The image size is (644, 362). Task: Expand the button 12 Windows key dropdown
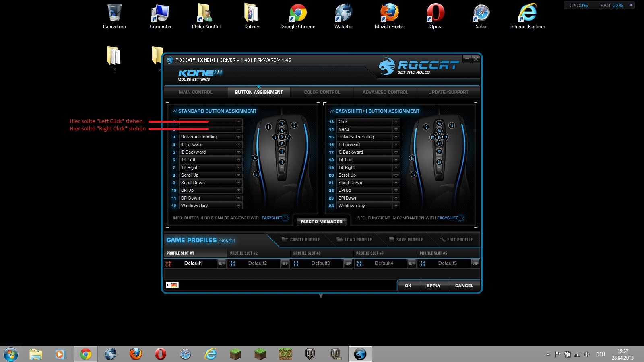coord(239,206)
